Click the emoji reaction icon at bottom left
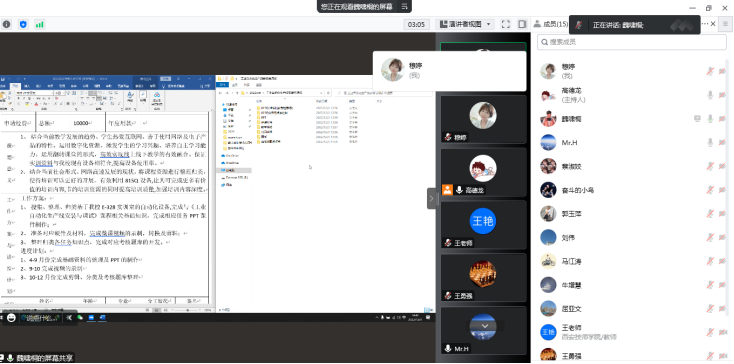 [11, 318]
